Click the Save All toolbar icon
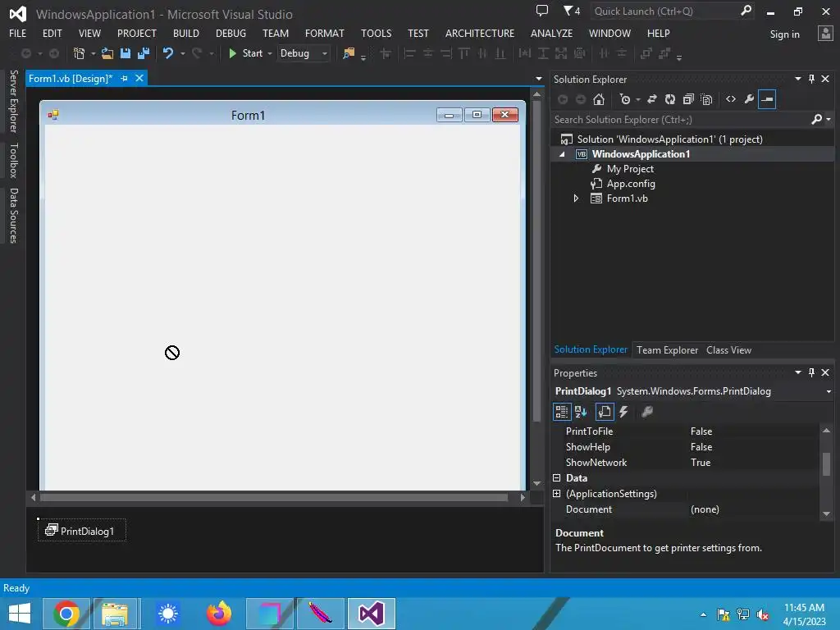This screenshot has height=630, width=840. pyautogui.click(x=144, y=53)
